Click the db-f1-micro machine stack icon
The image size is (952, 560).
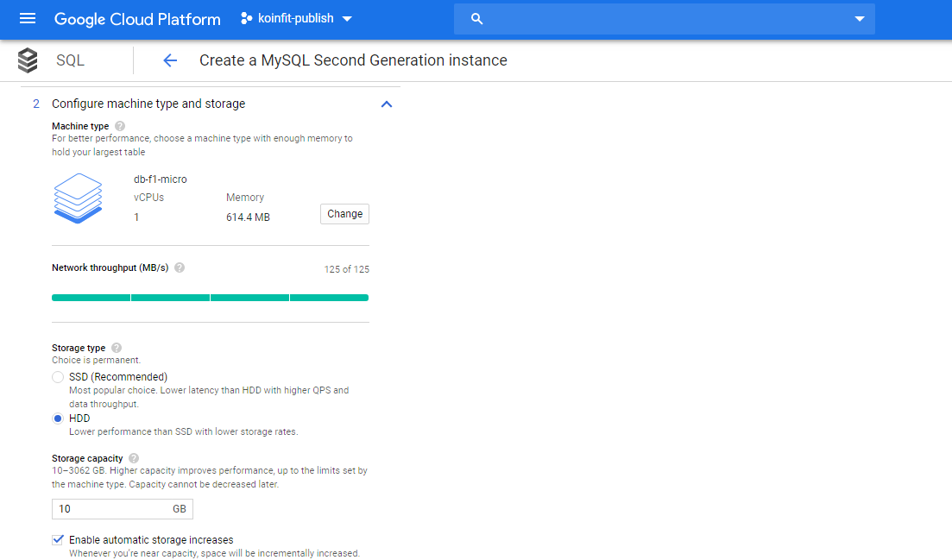click(x=78, y=198)
